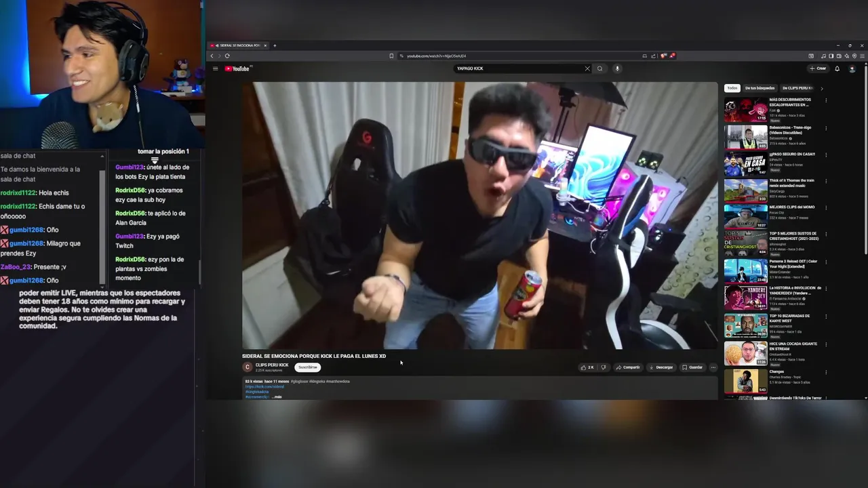868x488 pixels.
Task: Open options menu for Changes video
Action: pyautogui.click(x=826, y=372)
